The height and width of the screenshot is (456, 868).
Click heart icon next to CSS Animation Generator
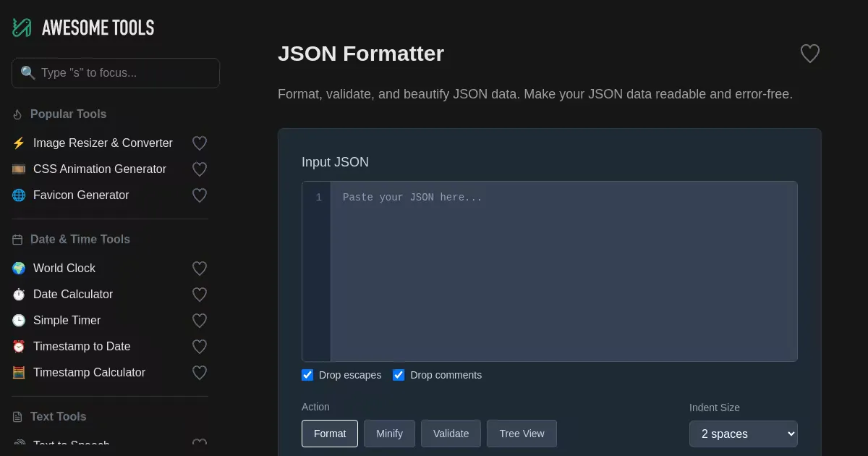click(x=200, y=169)
